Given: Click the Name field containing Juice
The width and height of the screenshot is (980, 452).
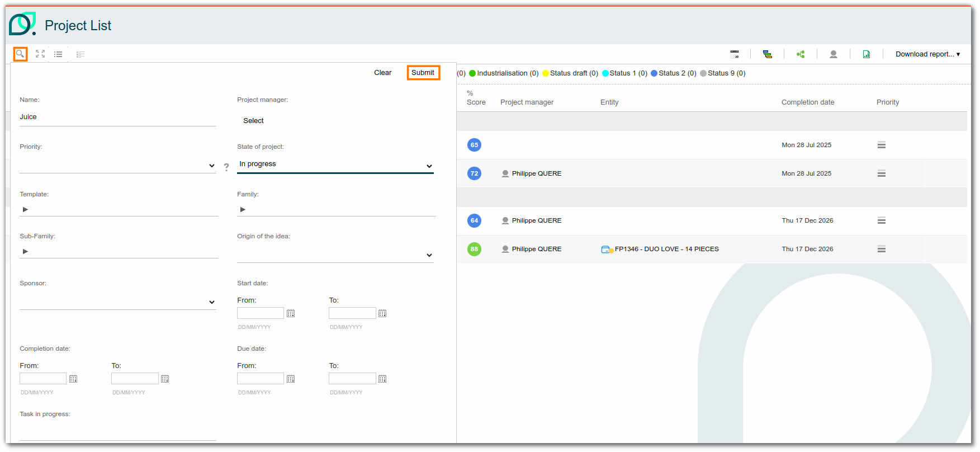Looking at the screenshot, I should pos(117,117).
